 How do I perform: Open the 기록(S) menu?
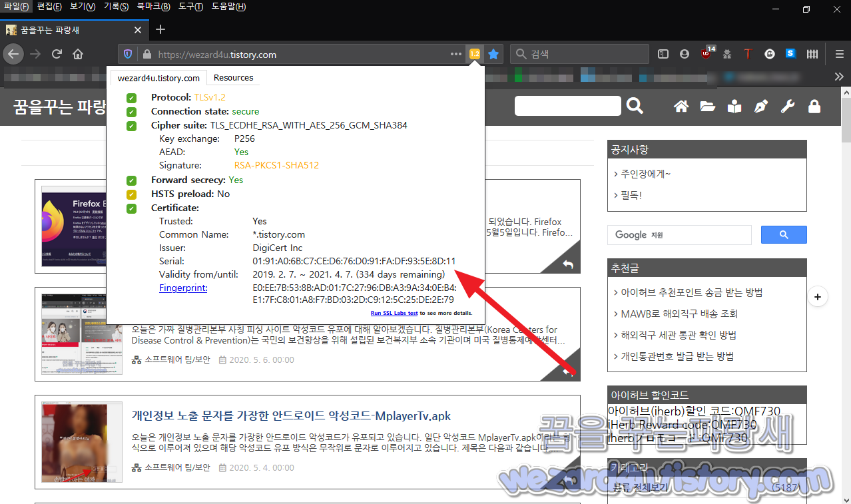pos(116,7)
